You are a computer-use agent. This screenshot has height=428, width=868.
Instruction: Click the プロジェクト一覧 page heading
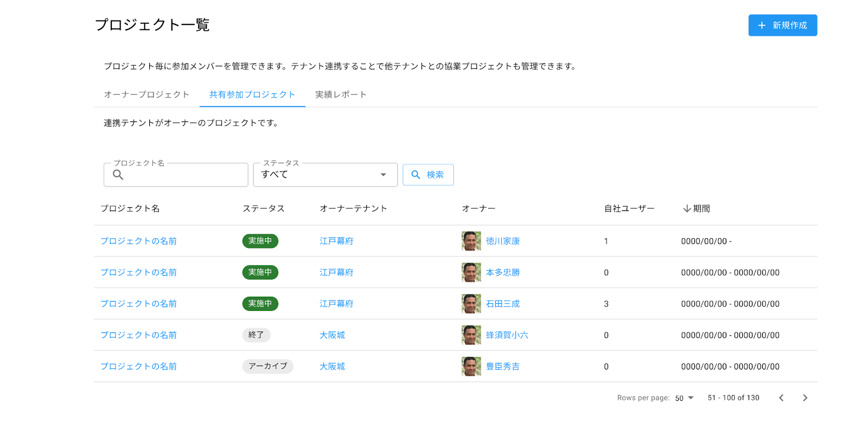[x=152, y=25]
